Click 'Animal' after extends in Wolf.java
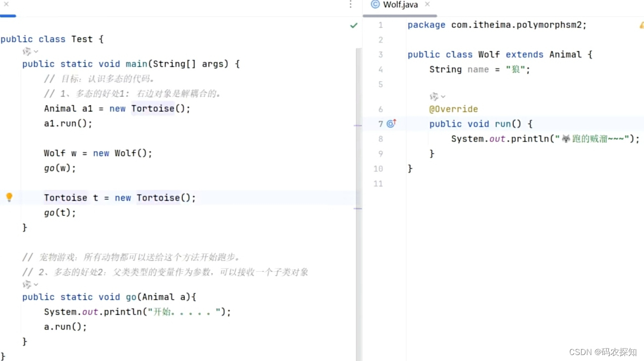This screenshot has width=644, height=361. [565, 55]
